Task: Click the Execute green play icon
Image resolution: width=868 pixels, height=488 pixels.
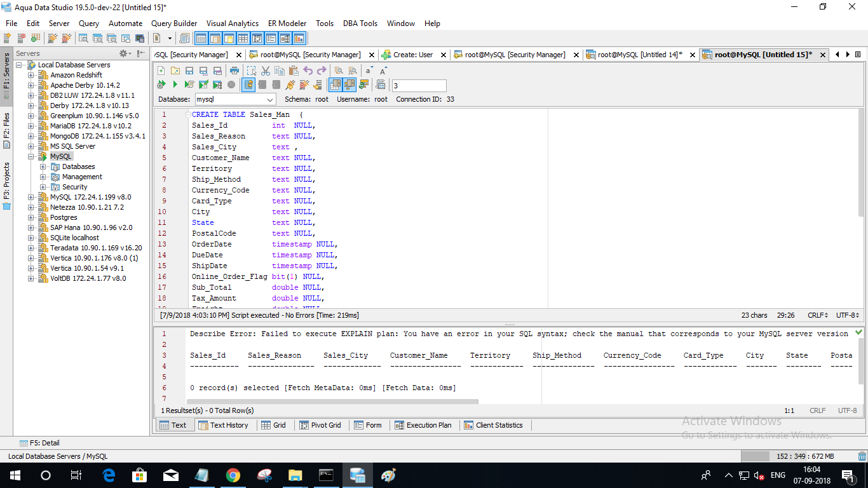Action: (175, 85)
